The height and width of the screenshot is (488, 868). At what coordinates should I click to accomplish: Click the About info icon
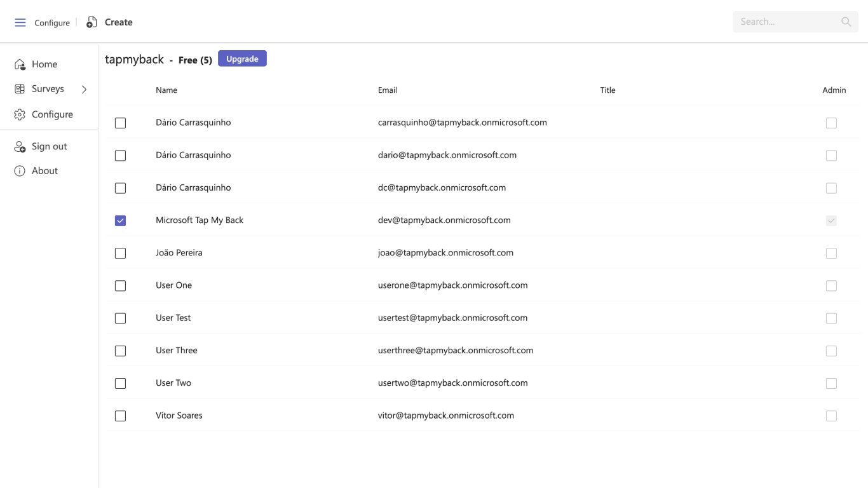click(20, 171)
